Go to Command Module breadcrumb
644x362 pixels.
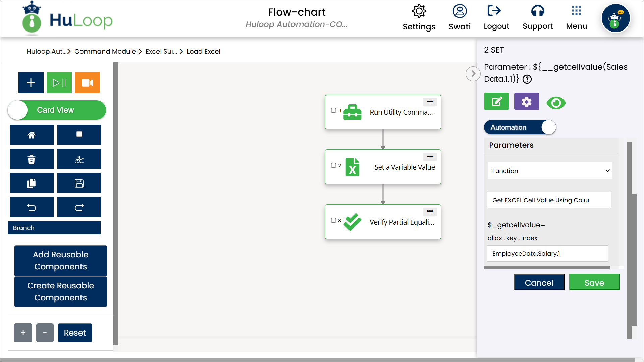[x=105, y=51]
